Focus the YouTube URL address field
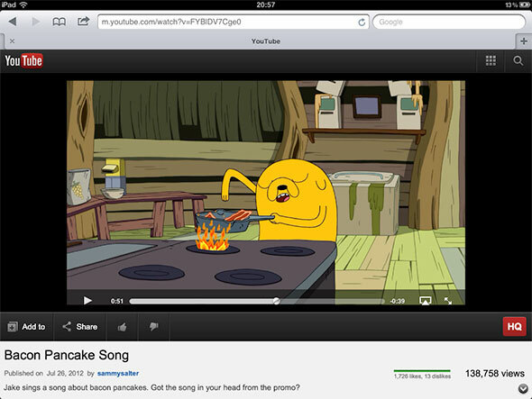 tap(234, 22)
